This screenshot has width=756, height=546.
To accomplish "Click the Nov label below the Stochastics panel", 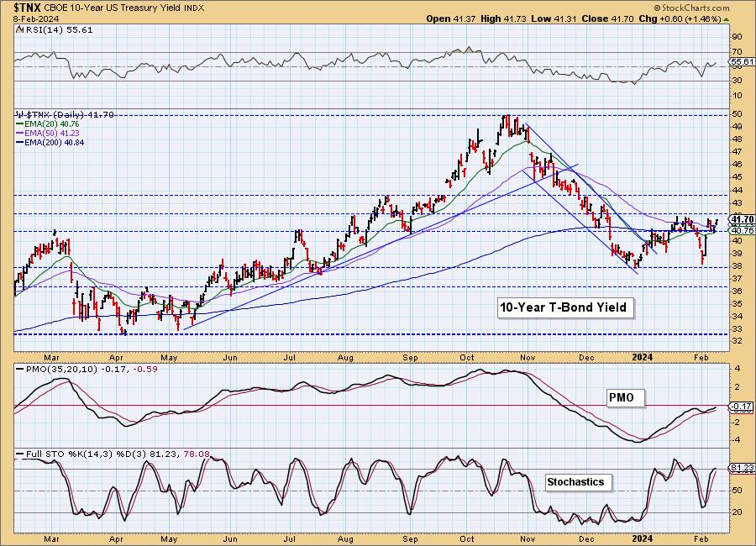I will pos(528,538).
